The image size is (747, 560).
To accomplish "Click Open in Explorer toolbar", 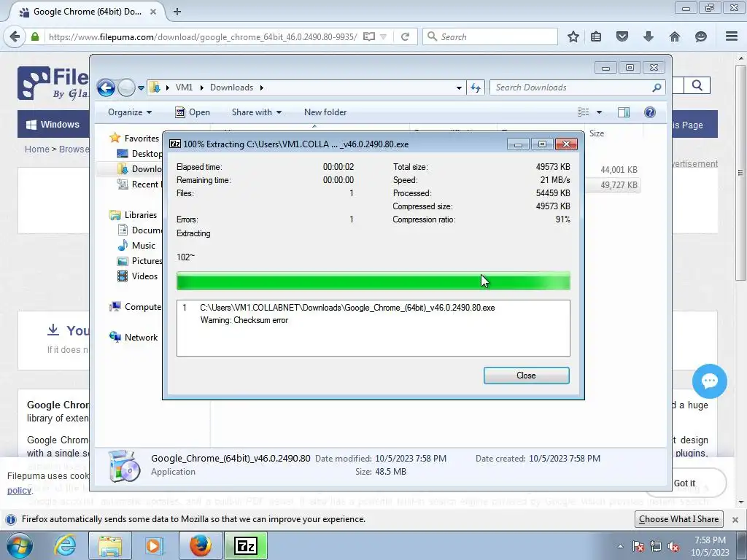I will [x=193, y=112].
